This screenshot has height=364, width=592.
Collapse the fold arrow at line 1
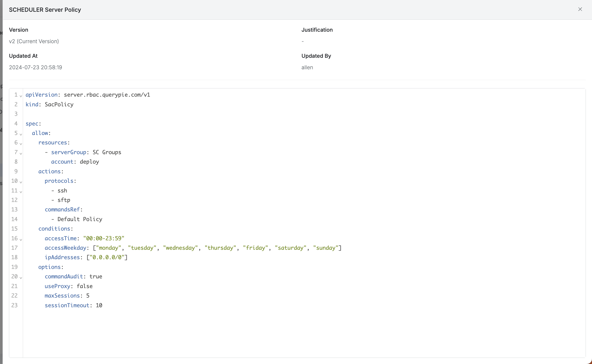pos(21,96)
